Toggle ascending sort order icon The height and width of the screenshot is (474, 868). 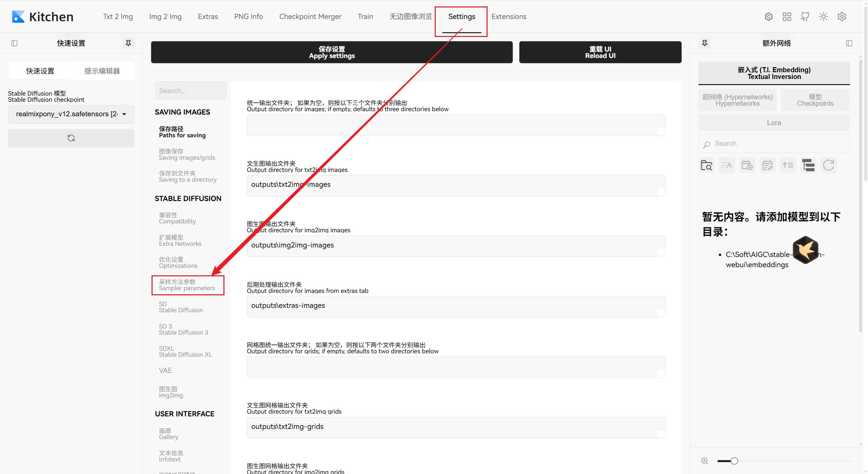[788, 165]
